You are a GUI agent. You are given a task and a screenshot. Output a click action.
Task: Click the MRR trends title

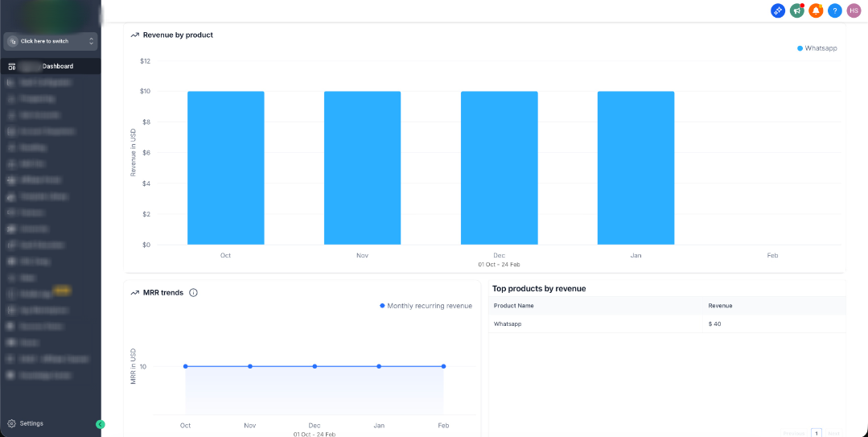click(x=163, y=292)
